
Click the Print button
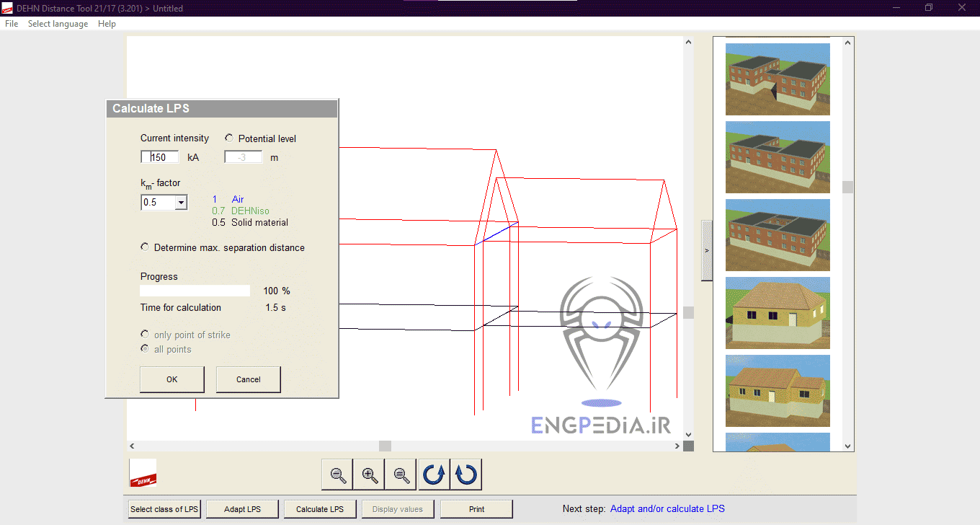[476, 509]
